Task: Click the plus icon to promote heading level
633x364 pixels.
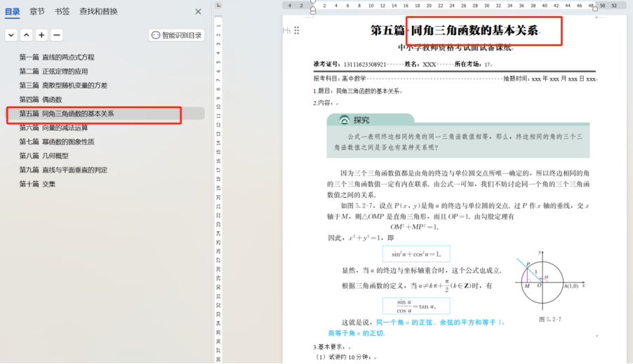Action: point(42,35)
